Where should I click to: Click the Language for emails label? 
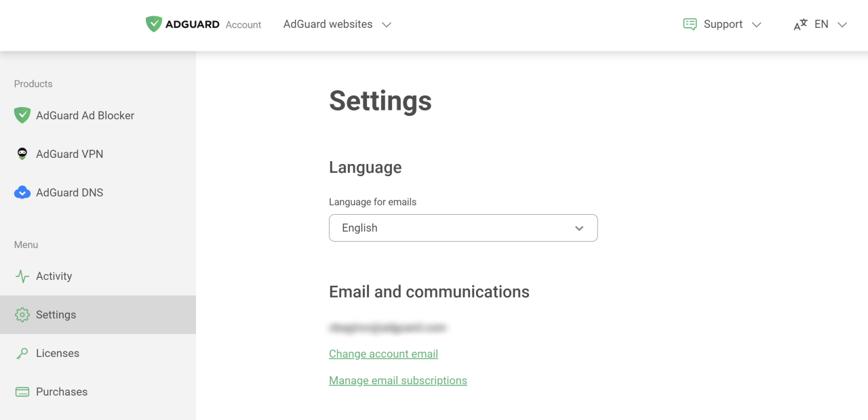pyautogui.click(x=373, y=202)
